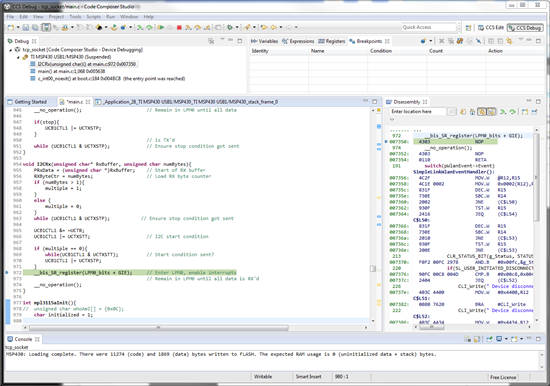Click the Go button beside location field

(451, 112)
